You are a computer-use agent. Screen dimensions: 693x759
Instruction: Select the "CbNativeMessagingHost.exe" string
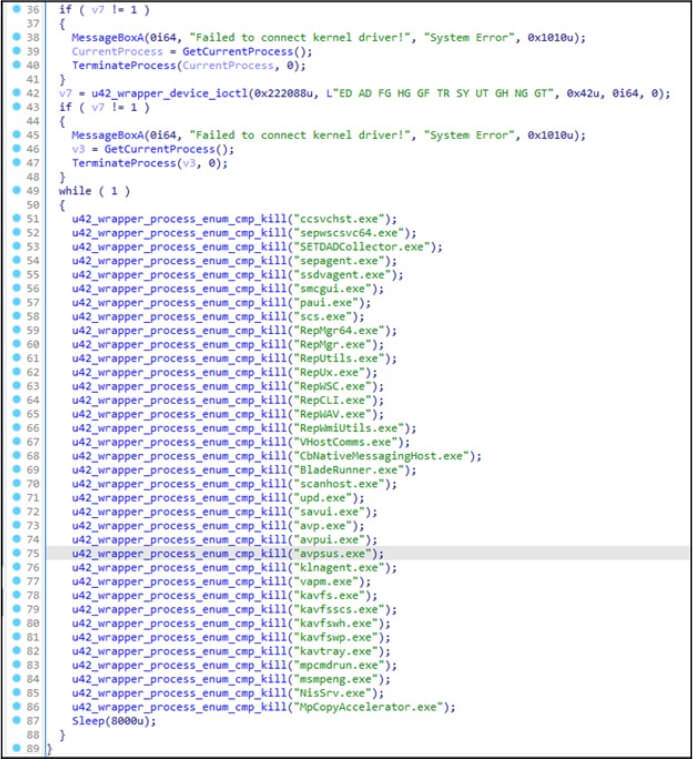click(381, 456)
